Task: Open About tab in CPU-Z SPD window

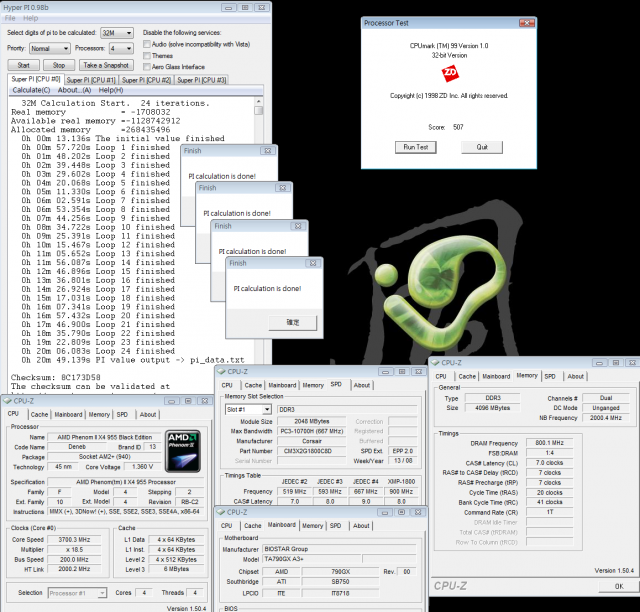Action: tap(362, 385)
